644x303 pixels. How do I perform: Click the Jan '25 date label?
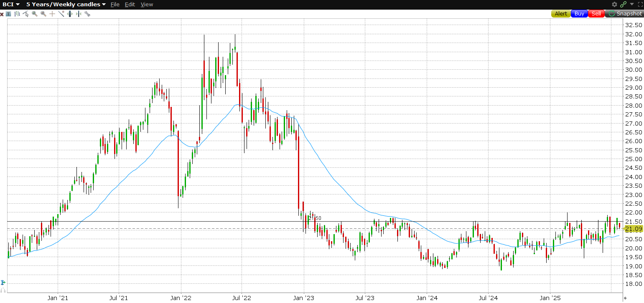[550, 298]
